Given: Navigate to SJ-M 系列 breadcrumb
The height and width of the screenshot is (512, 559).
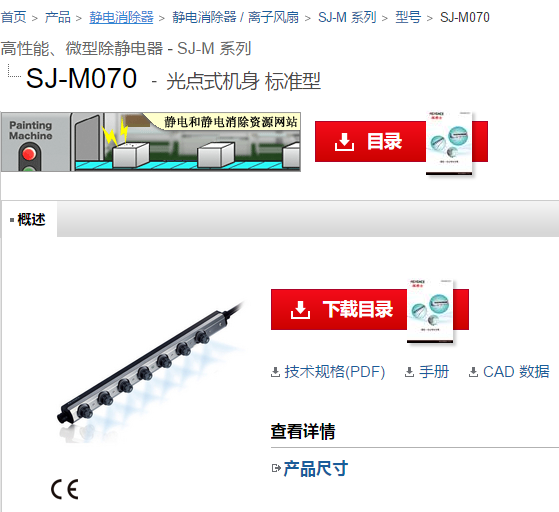Looking at the screenshot, I should click(x=347, y=17).
